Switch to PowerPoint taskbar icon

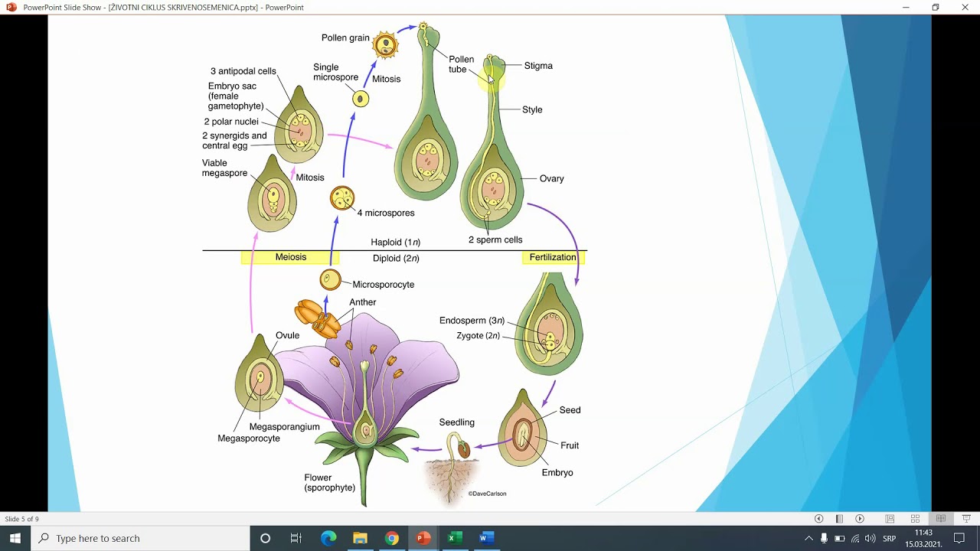tap(423, 538)
